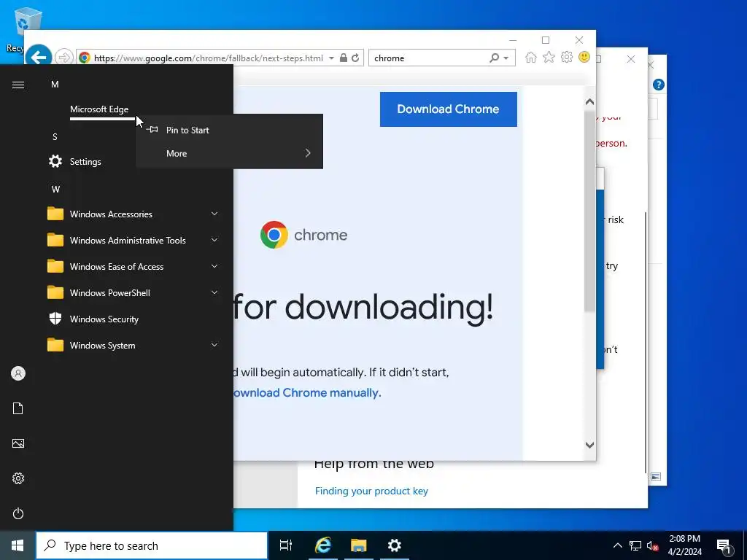
Task: Click the muted volume icon in tray
Action: click(x=653, y=546)
